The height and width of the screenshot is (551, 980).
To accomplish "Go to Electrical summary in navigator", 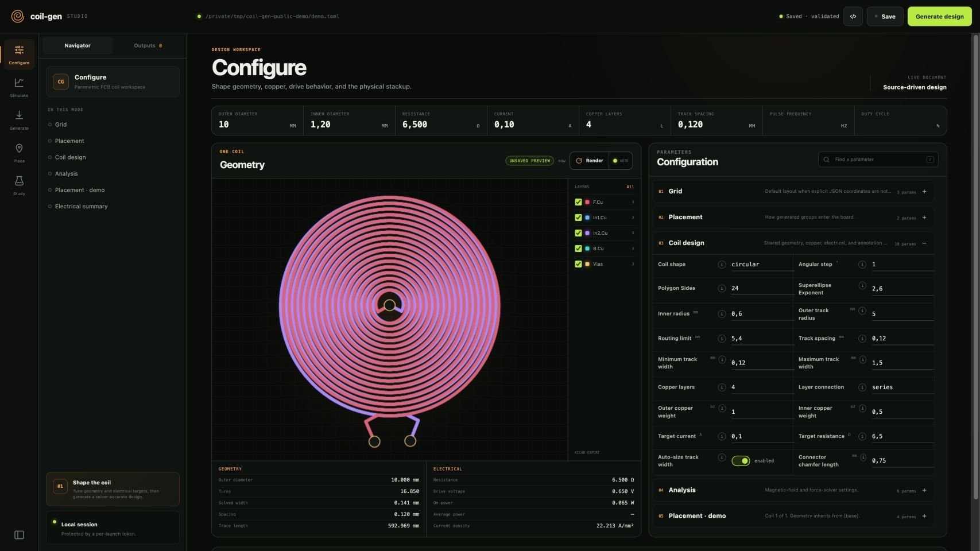I will click(x=81, y=207).
